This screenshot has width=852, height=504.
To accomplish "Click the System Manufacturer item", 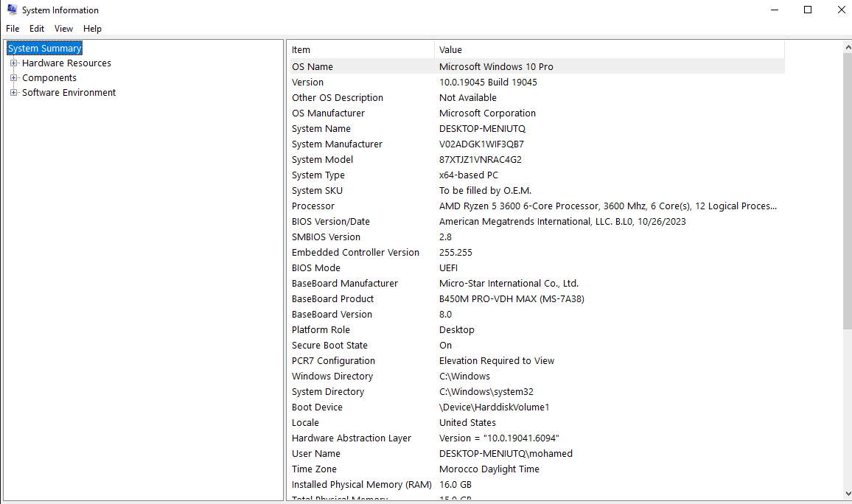I will click(337, 144).
